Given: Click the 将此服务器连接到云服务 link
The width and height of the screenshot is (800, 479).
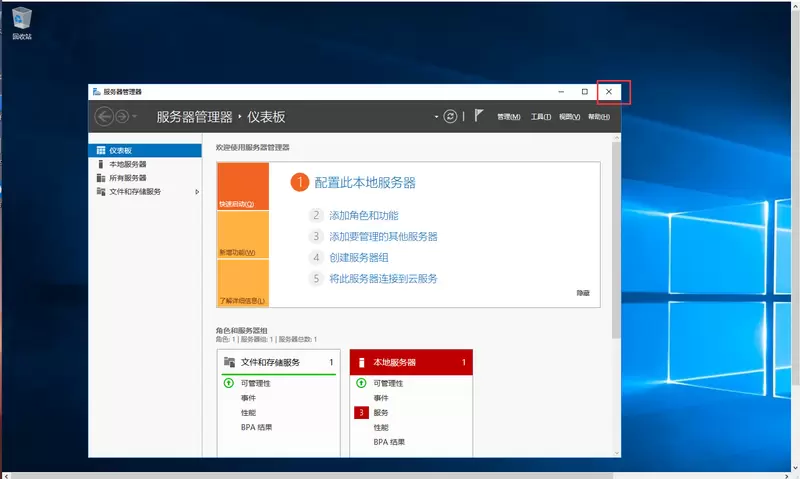Looking at the screenshot, I should click(x=383, y=279).
